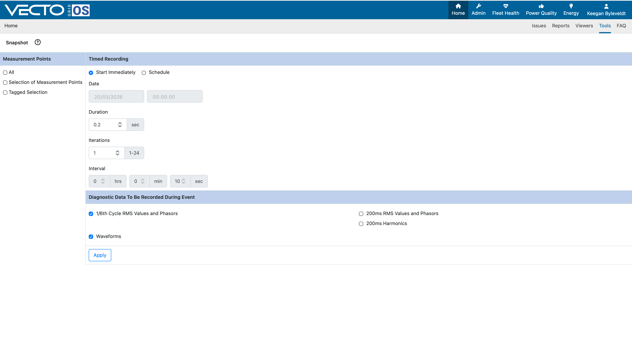Select the Schedule radio button
Screen dimensions: 632x364
tap(144, 73)
